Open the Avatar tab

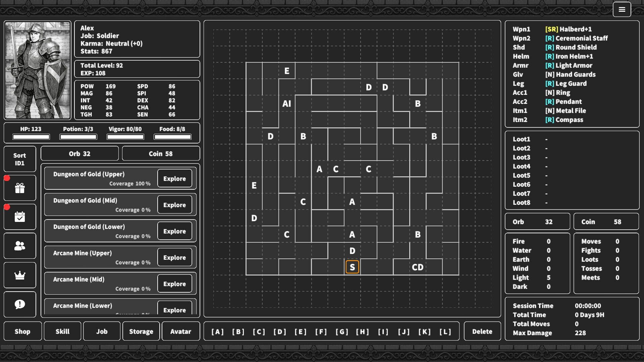click(x=181, y=331)
